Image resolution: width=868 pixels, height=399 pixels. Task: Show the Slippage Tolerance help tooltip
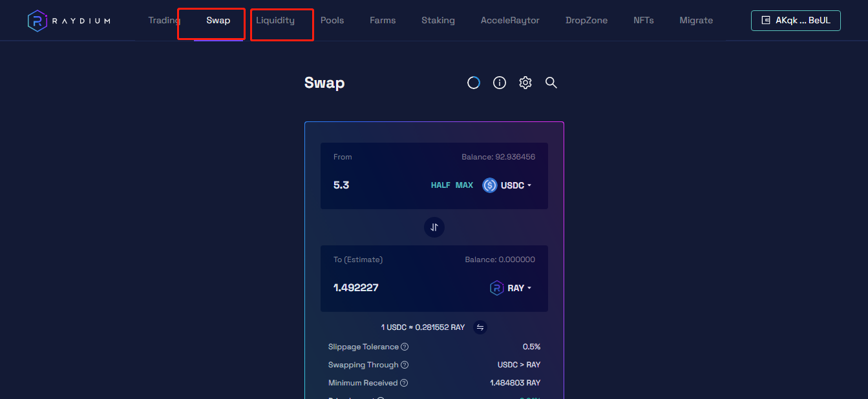(x=405, y=347)
